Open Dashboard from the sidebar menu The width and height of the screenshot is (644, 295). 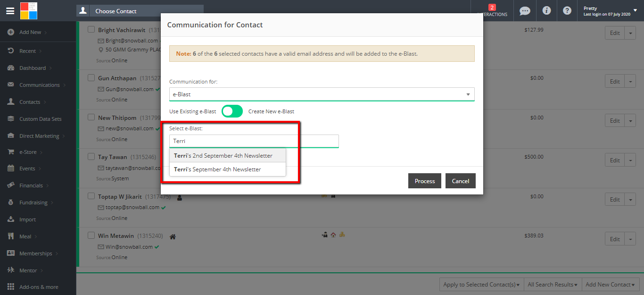pos(33,68)
